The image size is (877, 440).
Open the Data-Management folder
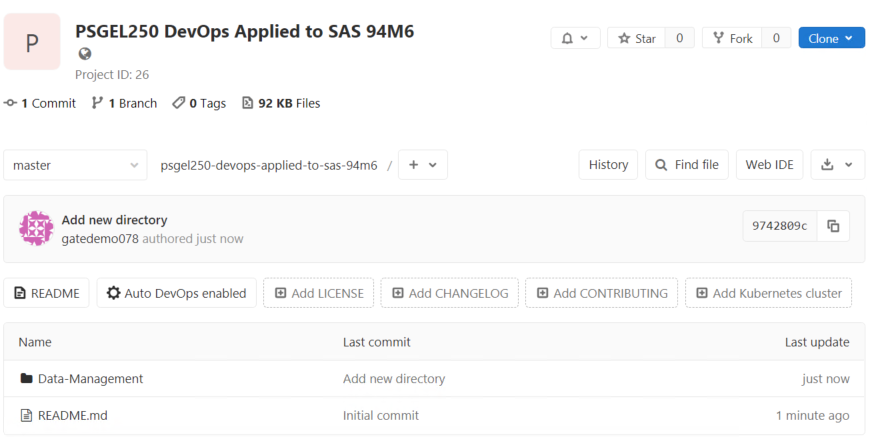pos(90,379)
